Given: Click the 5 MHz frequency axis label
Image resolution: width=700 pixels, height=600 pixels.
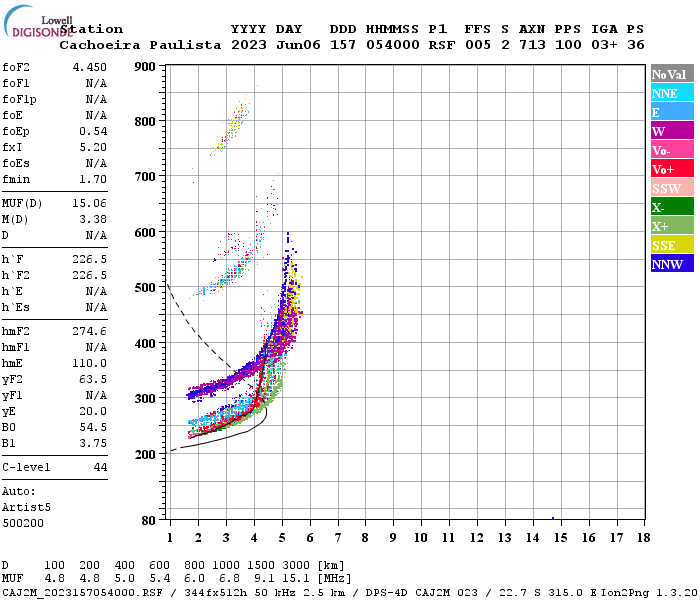Looking at the screenshot, I should tap(282, 538).
